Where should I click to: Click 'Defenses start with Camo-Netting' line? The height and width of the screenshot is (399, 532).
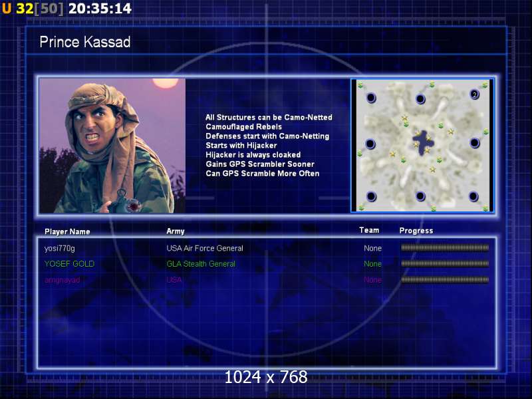click(x=267, y=136)
